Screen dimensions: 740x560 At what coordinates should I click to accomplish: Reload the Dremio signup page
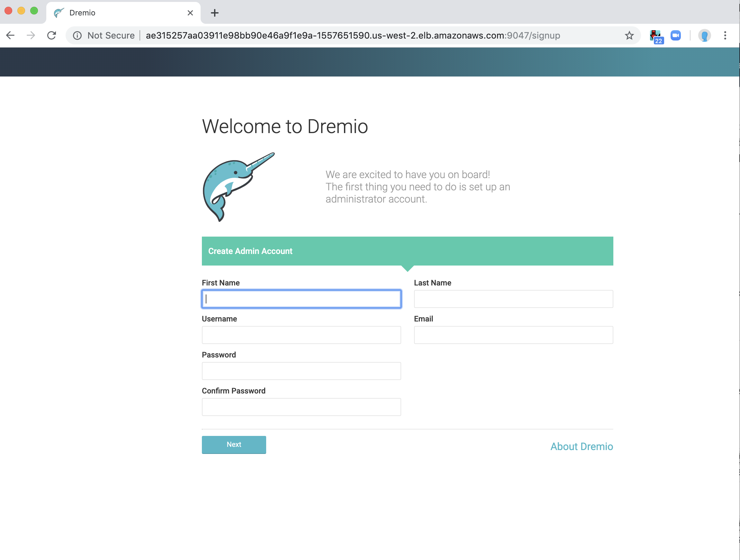pos(51,35)
